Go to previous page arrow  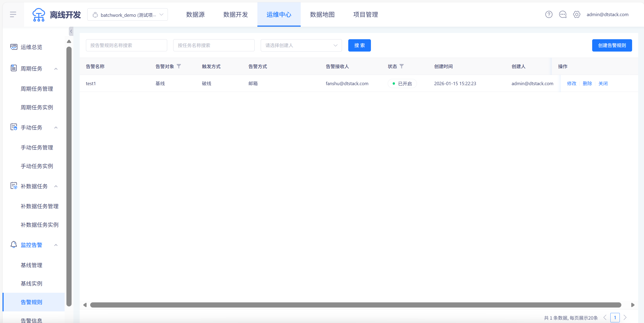coord(605,317)
